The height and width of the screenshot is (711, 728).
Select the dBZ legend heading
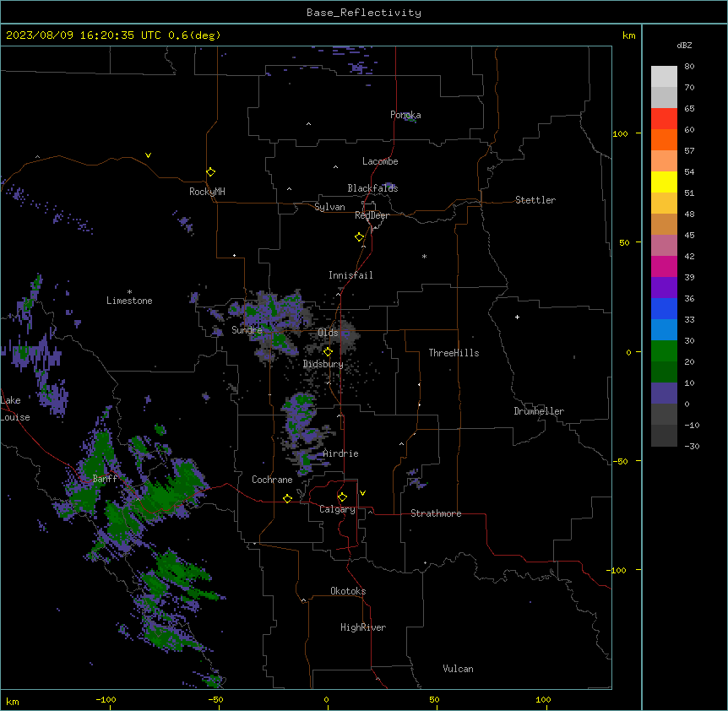tap(684, 45)
